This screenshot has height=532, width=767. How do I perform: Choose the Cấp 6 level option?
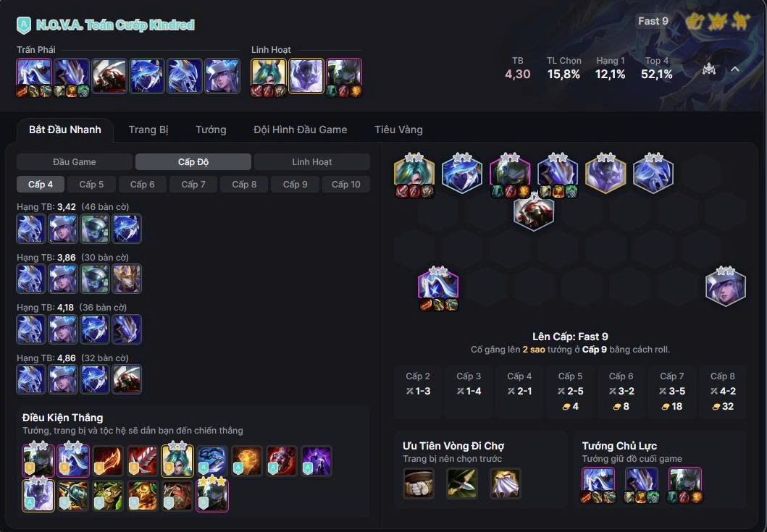coord(143,185)
